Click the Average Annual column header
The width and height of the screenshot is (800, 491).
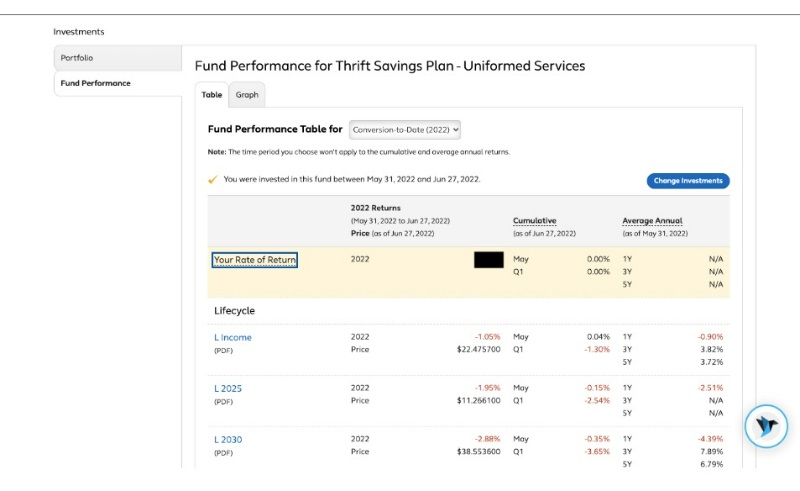click(652, 221)
